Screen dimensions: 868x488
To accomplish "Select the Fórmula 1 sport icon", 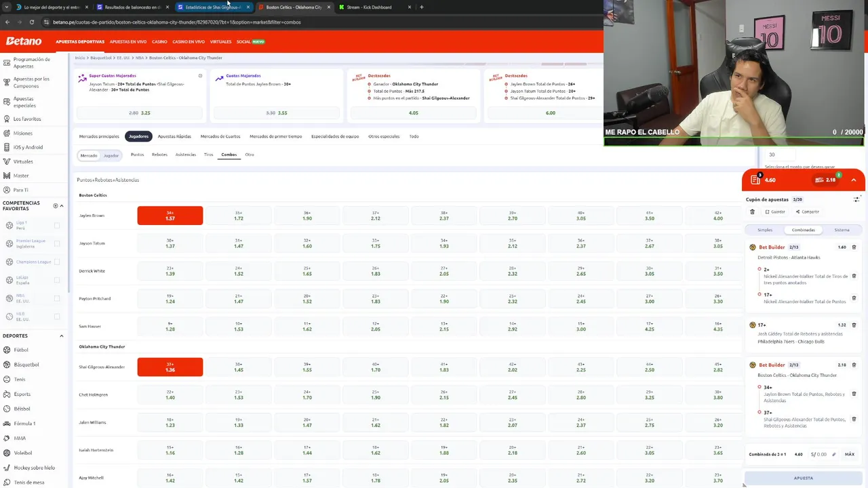I will (6, 423).
